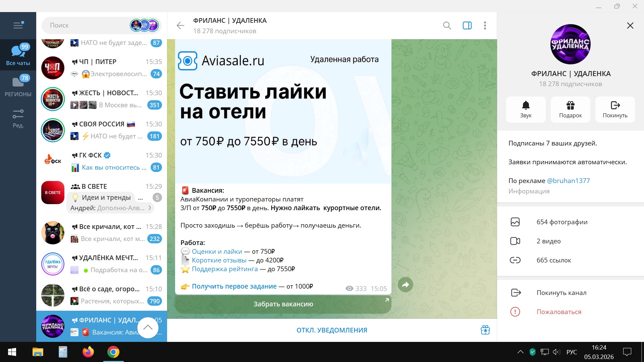Click the search icon in chat header
Screen dimensions: 644x362
coord(447,25)
